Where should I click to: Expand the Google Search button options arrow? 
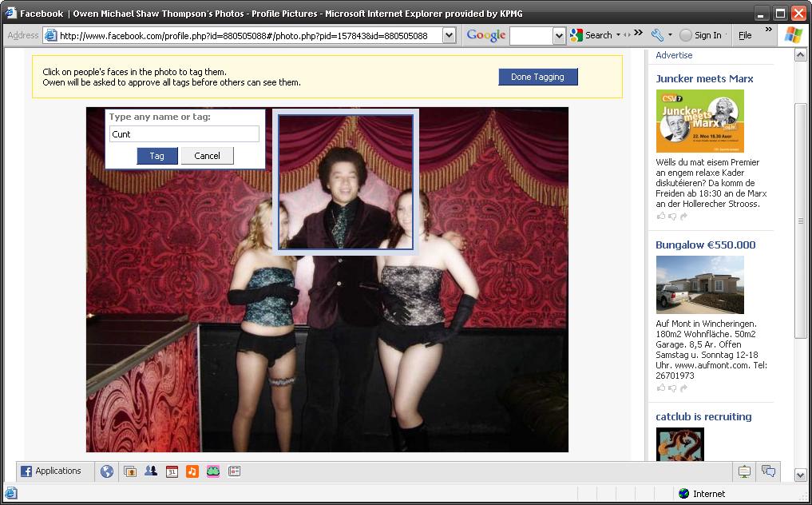pyautogui.click(x=618, y=35)
